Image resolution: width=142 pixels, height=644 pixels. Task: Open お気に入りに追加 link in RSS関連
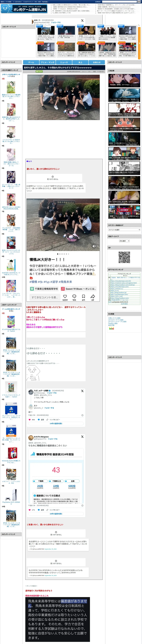point(114,318)
